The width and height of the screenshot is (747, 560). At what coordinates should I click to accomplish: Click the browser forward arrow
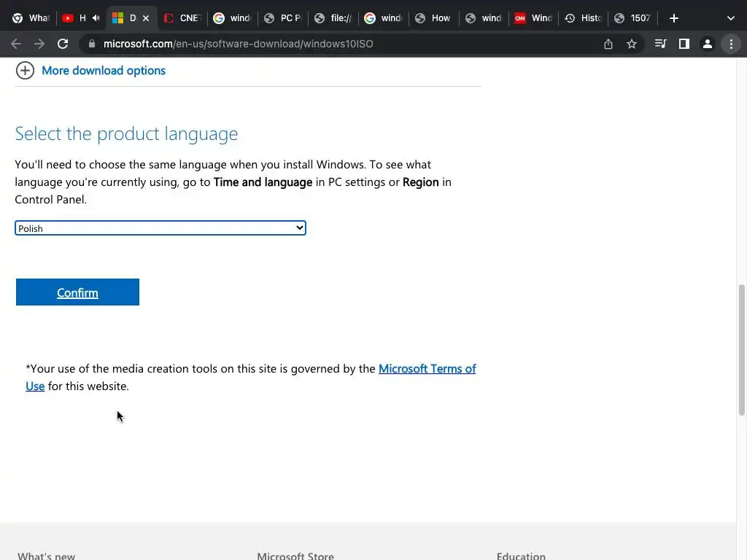tap(39, 44)
